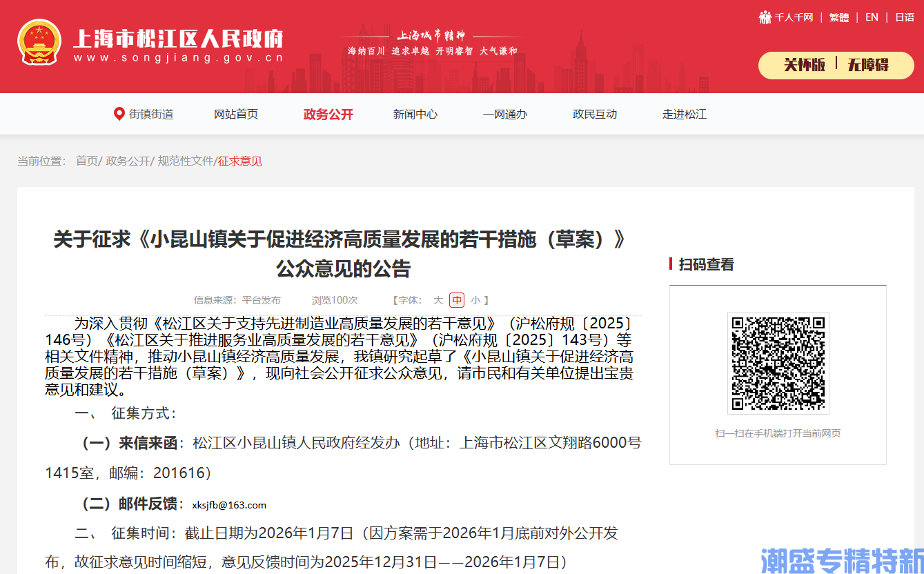Click the QR code image

[778, 363]
